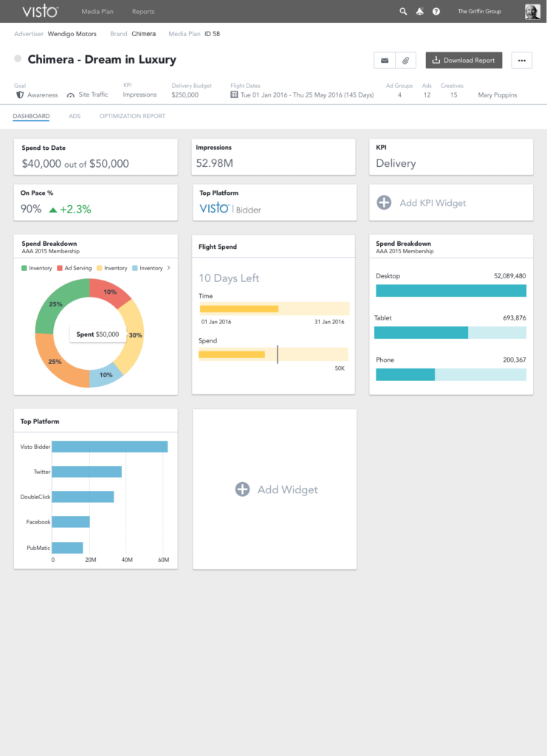Click the Phone 200,367 value
547x756 pixels.
[515, 360]
